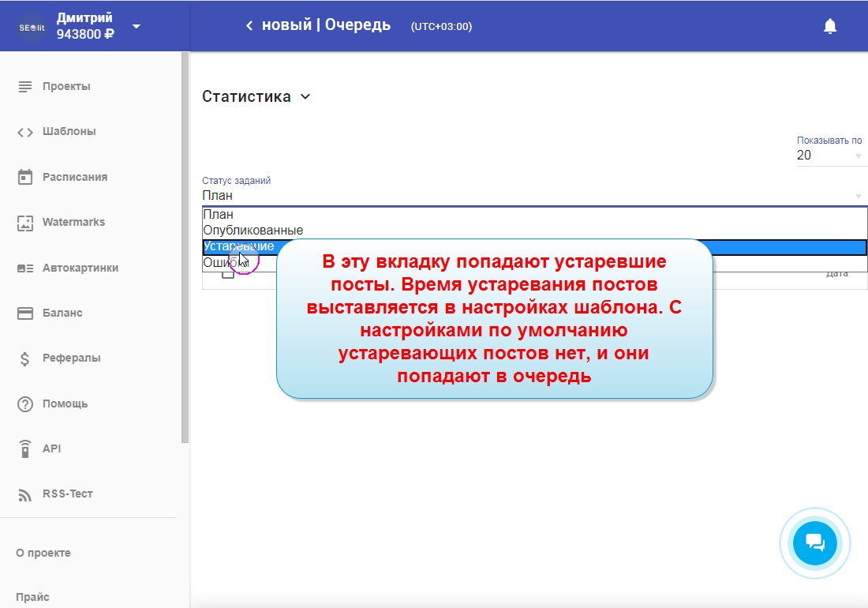Screen dimensions: 868x608
Task: Go back using the header back arrow
Action: coord(249,26)
